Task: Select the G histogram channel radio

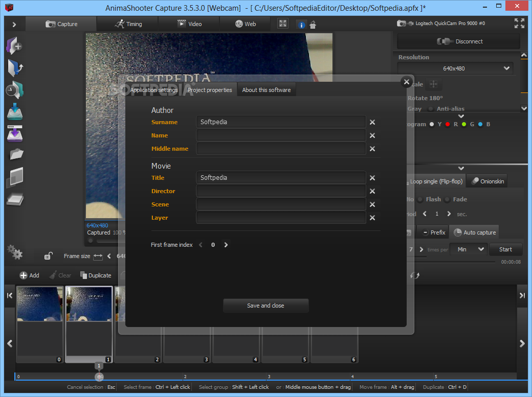Action: (464, 124)
